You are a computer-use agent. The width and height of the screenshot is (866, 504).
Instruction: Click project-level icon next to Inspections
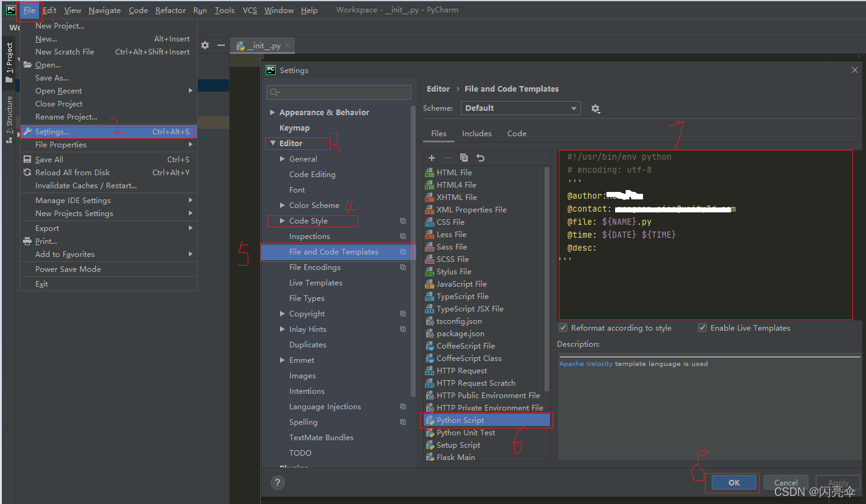click(x=403, y=237)
